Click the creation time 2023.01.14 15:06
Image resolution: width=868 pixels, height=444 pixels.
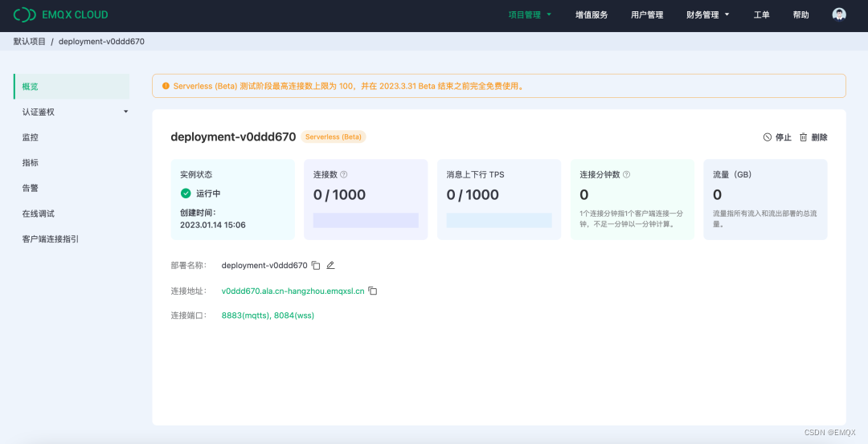212,225
